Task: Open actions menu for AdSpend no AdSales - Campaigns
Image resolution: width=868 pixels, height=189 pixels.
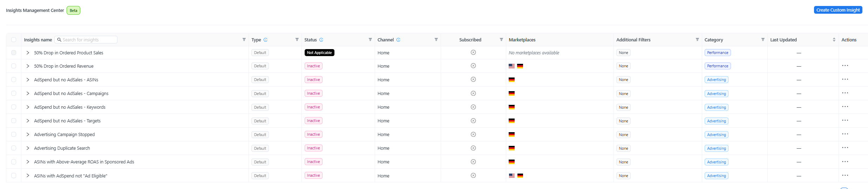Action: tap(845, 93)
